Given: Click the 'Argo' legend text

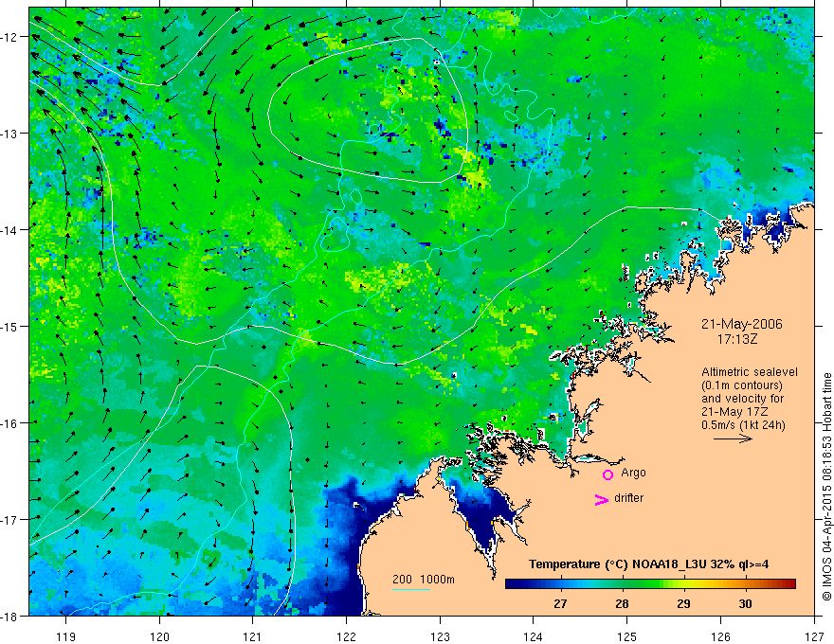Looking at the screenshot, I should point(633,473).
